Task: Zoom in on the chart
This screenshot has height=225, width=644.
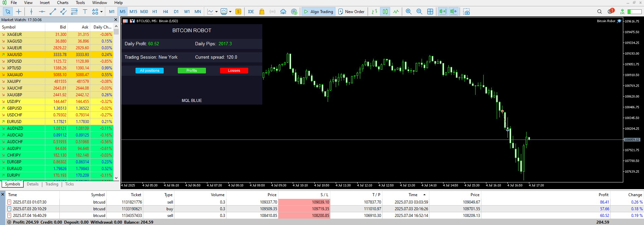Action: (409, 12)
